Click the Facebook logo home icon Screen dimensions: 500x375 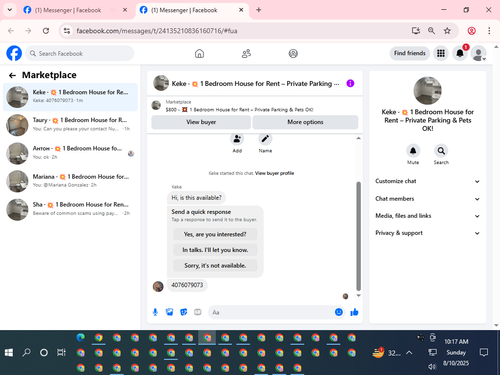[14, 53]
